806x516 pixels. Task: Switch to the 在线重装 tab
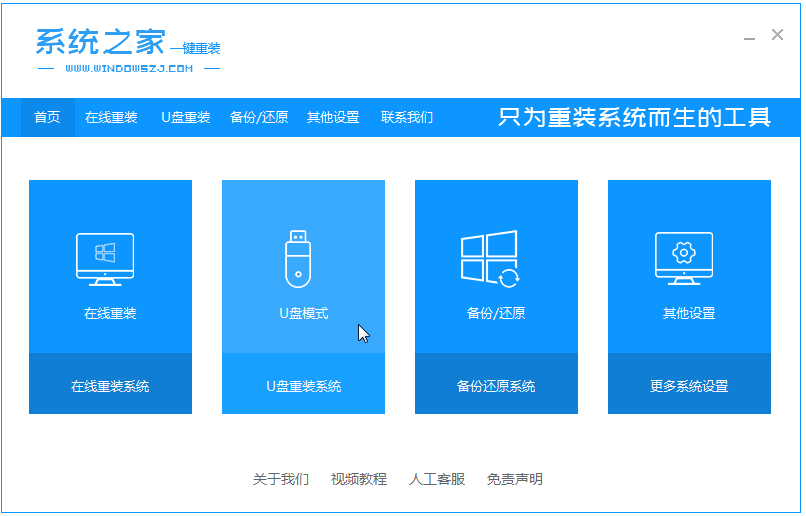tap(111, 118)
